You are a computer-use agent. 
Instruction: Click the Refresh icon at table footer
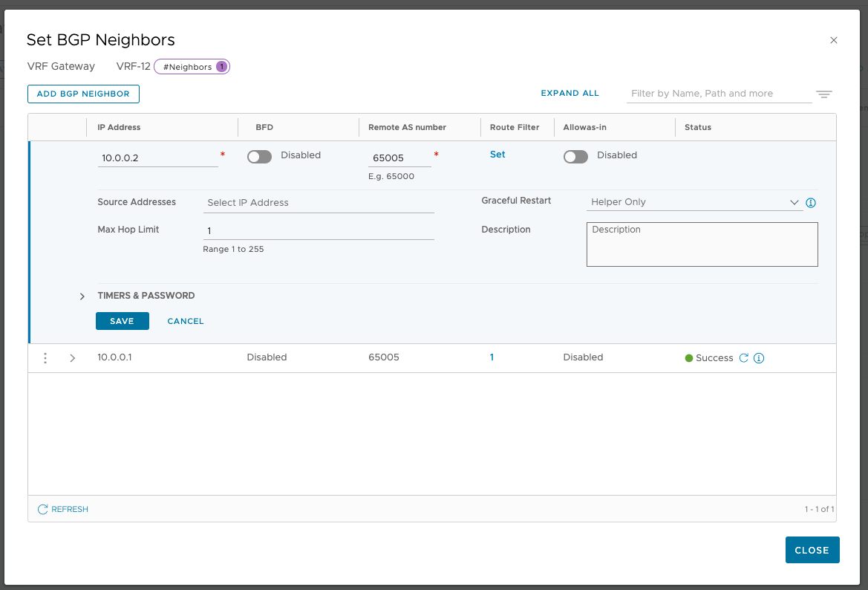pos(43,510)
